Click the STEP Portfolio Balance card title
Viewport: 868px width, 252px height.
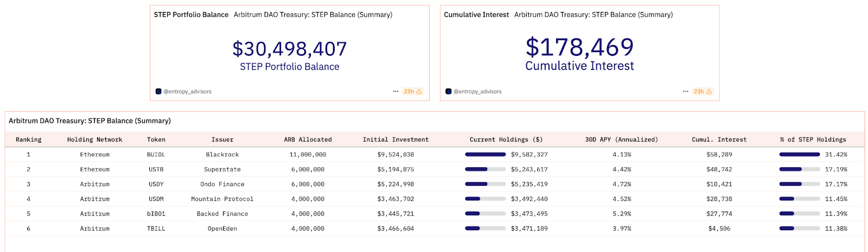[x=191, y=15]
